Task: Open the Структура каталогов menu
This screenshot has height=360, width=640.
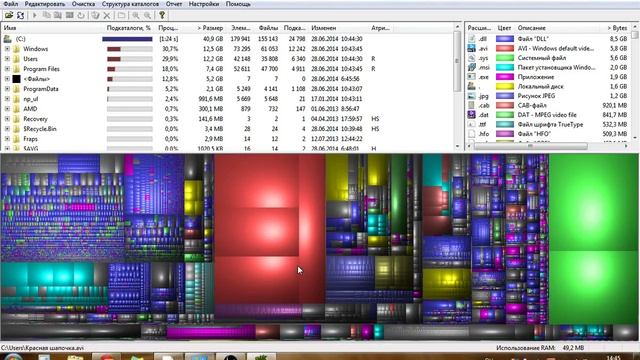Action: point(130,4)
